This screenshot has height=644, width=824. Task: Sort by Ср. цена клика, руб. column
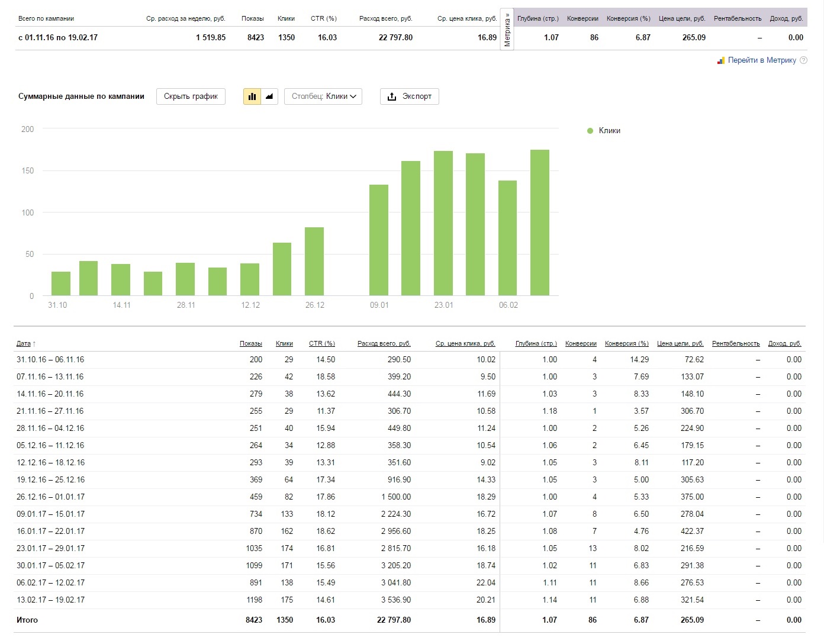click(x=465, y=343)
